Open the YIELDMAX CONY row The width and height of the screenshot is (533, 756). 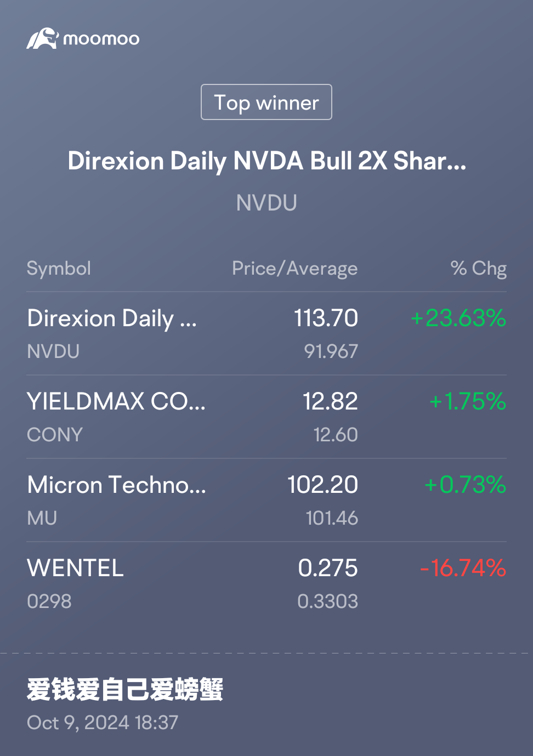tap(266, 417)
